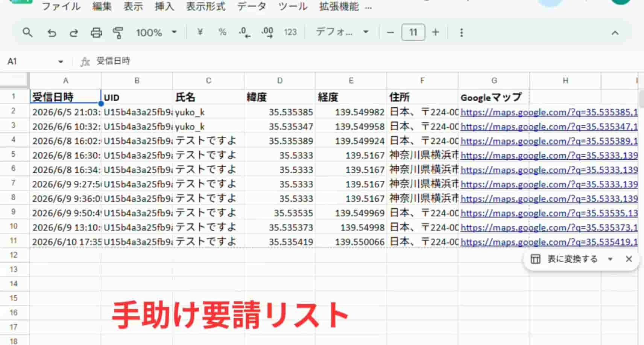Image resolution: width=644 pixels, height=345 pixels.
Task: Open the 100% zoom dropdown
Action: click(x=156, y=32)
